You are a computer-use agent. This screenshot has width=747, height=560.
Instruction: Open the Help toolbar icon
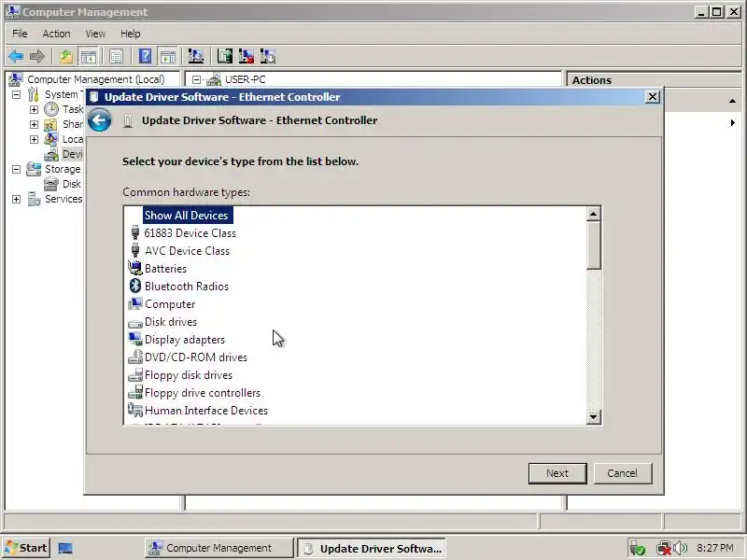pyautogui.click(x=146, y=57)
